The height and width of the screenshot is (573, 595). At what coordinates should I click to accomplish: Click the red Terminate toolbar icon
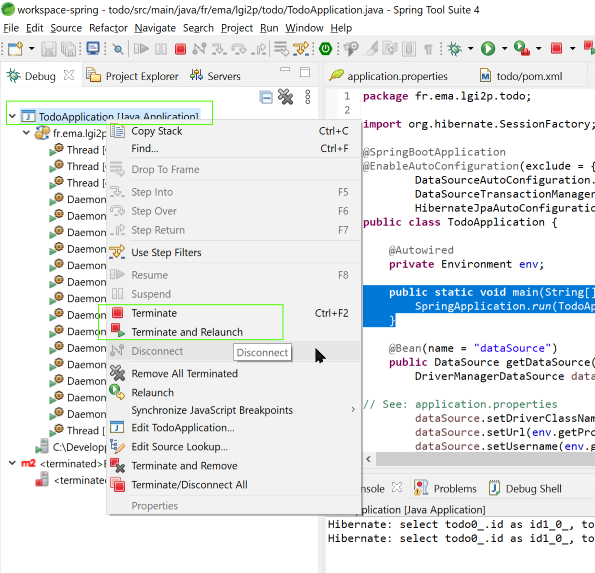180,49
